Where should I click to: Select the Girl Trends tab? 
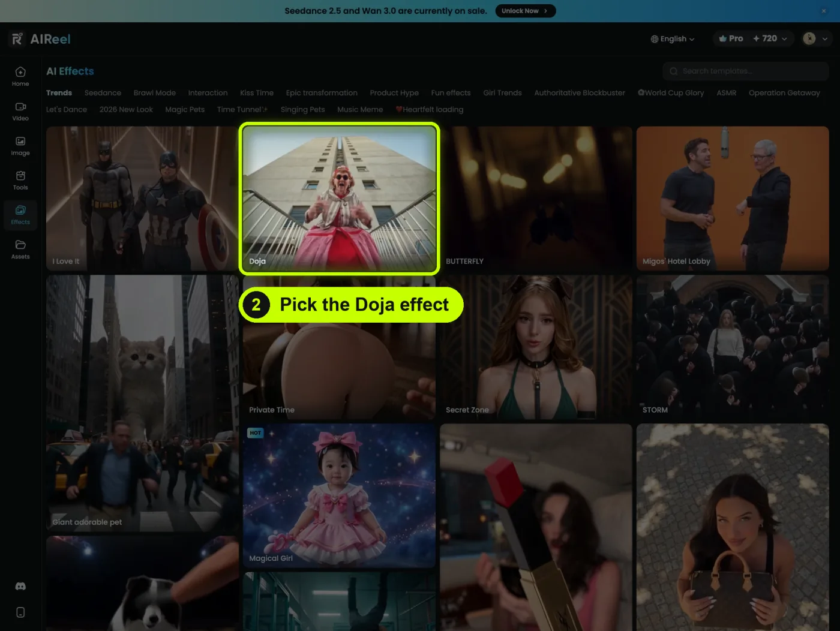502,93
